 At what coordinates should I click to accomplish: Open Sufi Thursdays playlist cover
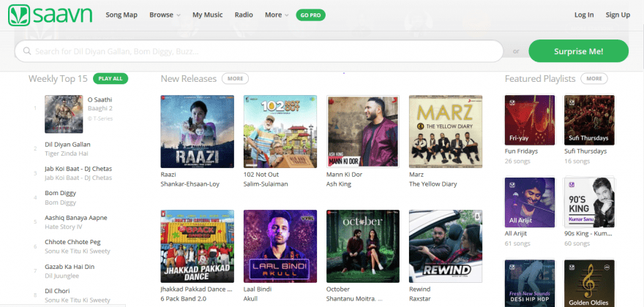coord(589,121)
